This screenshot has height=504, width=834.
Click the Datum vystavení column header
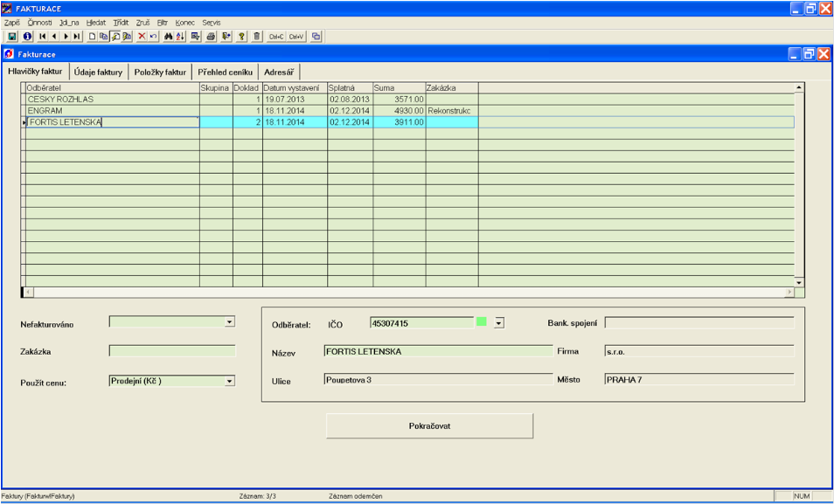point(295,88)
